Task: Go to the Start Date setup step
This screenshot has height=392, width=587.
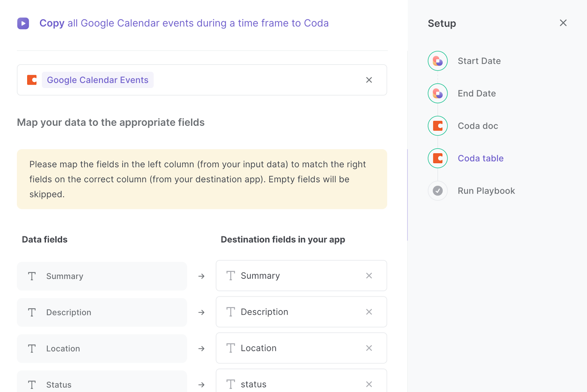Action: click(x=479, y=61)
